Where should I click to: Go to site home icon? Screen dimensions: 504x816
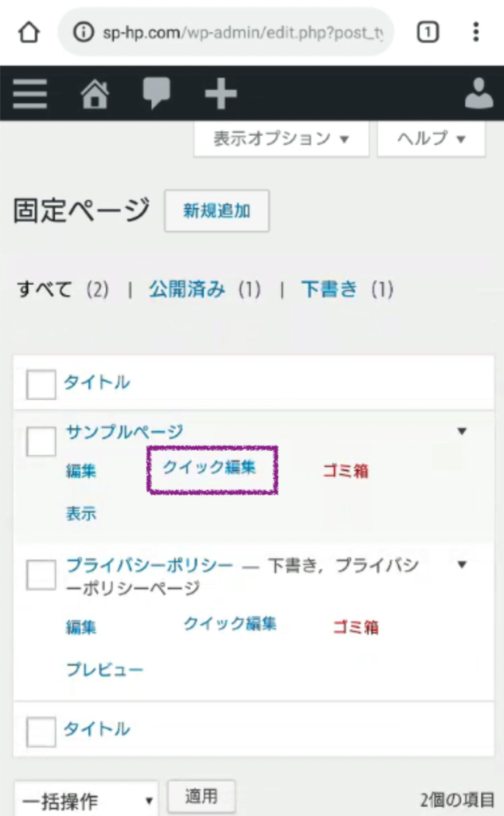[x=95, y=94]
